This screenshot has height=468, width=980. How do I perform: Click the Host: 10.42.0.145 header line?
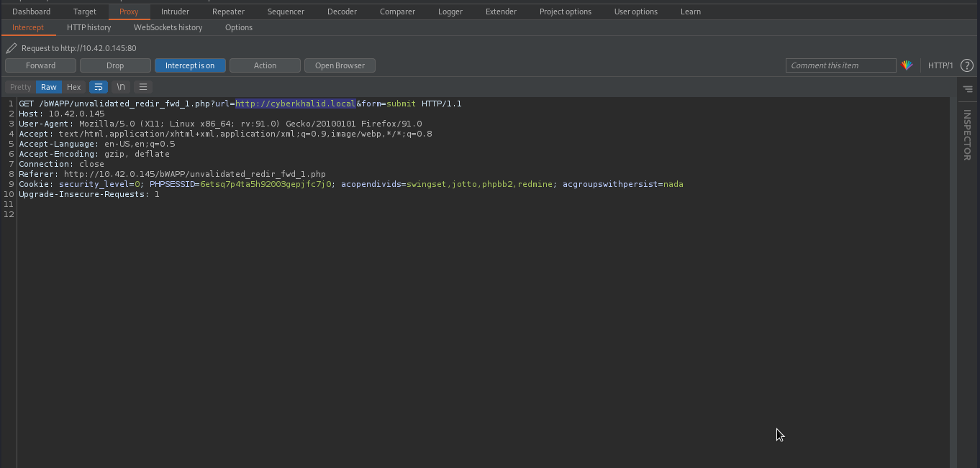pyautogui.click(x=62, y=114)
